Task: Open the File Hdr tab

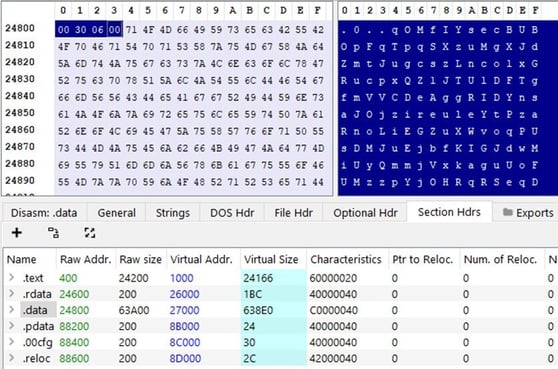Action: pyautogui.click(x=294, y=213)
